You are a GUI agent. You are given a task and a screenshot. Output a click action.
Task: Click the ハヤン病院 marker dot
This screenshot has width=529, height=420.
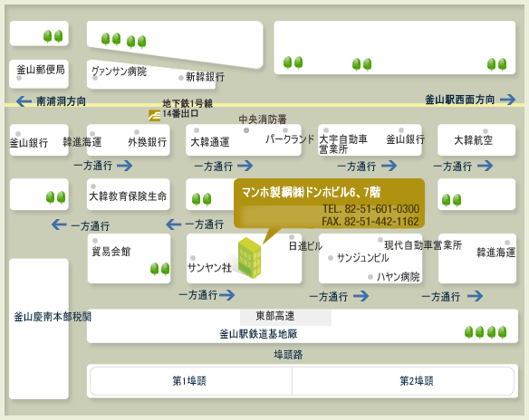click(x=370, y=277)
